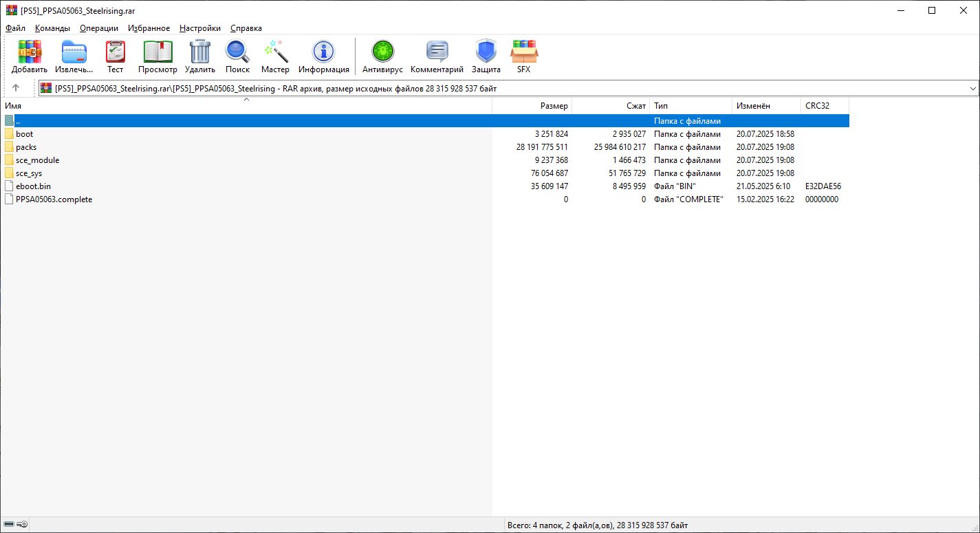The image size is (980, 533).
Task: Click the sce_module folder icon
Action: tap(9, 160)
